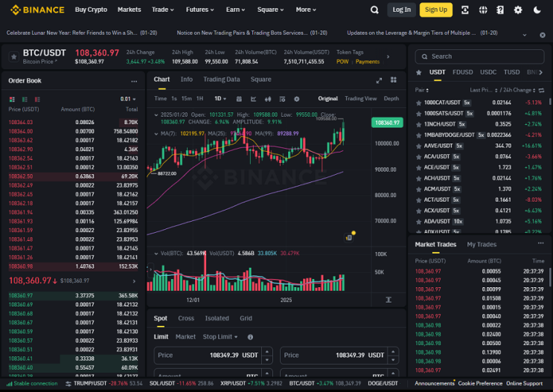Open the Trading Data tab
Viewport: 553px width, 392px height.
pos(222,80)
